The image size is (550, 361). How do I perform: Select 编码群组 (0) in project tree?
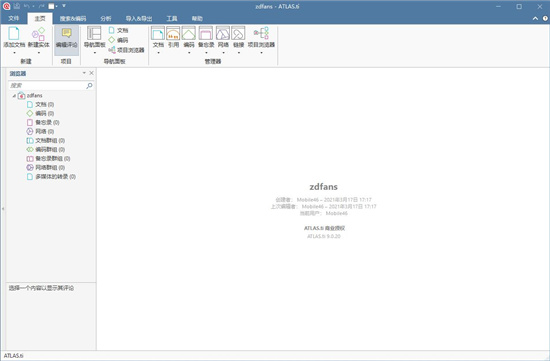46,149
